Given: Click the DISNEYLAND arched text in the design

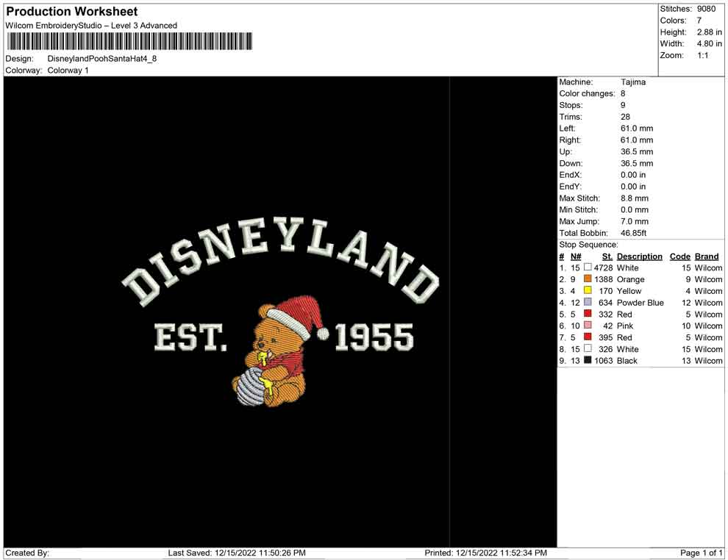Looking at the screenshot, I should (280, 262).
